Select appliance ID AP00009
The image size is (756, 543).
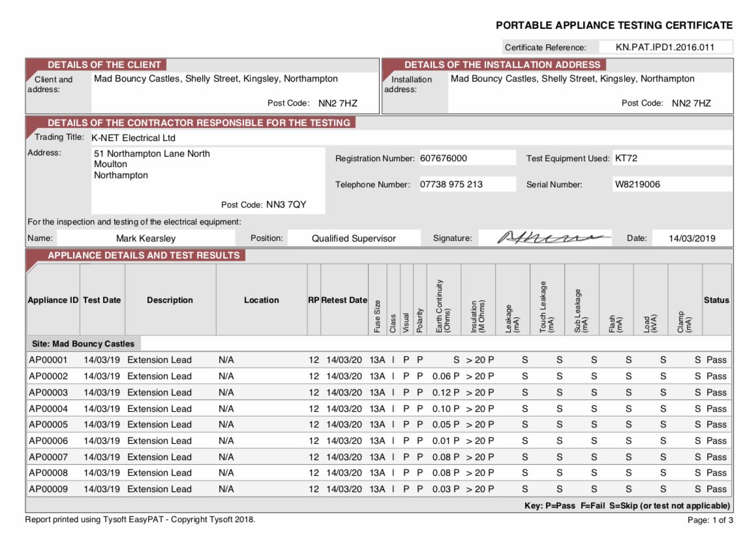click(x=48, y=489)
